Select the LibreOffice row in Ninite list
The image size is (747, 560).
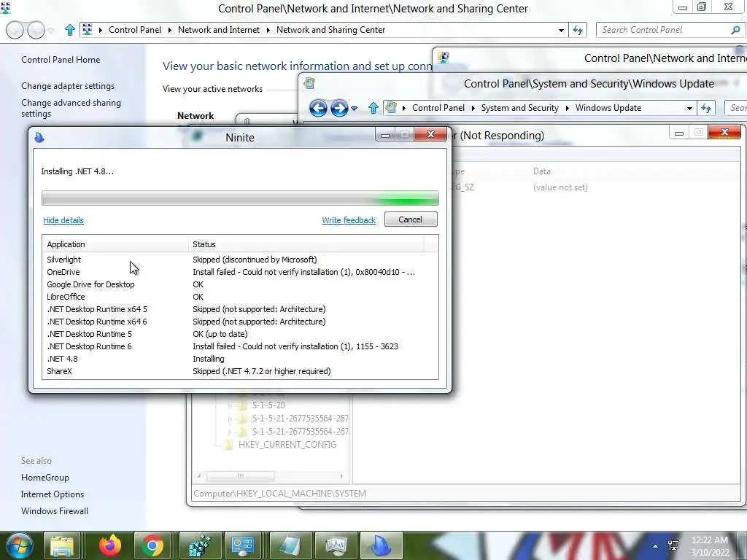pos(240,297)
